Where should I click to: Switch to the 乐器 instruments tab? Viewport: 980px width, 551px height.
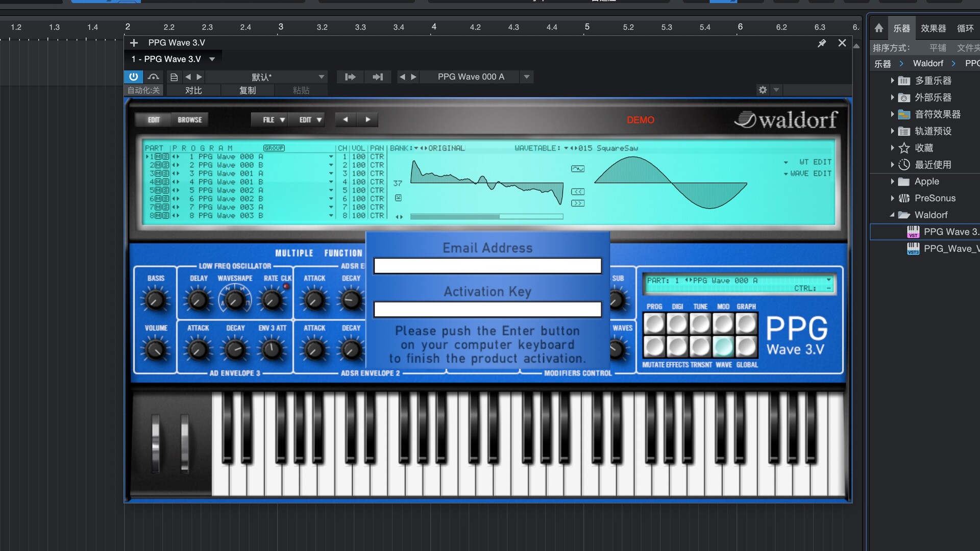click(901, 29)
